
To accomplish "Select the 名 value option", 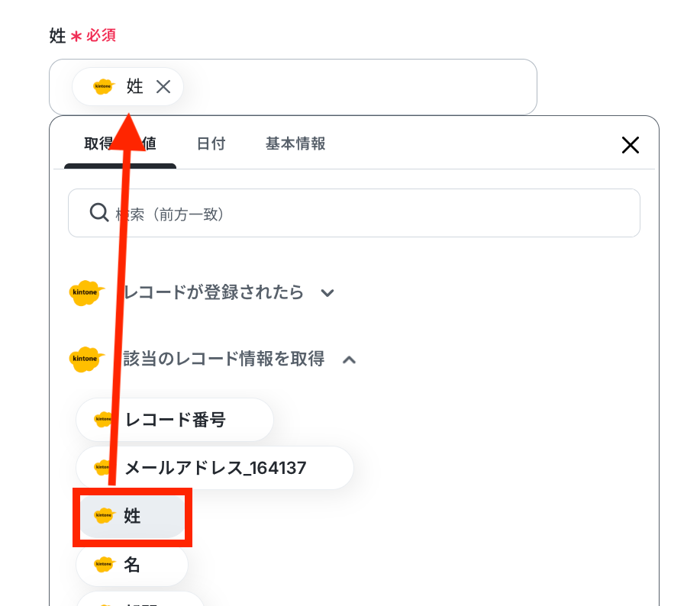I will point(132,565).
